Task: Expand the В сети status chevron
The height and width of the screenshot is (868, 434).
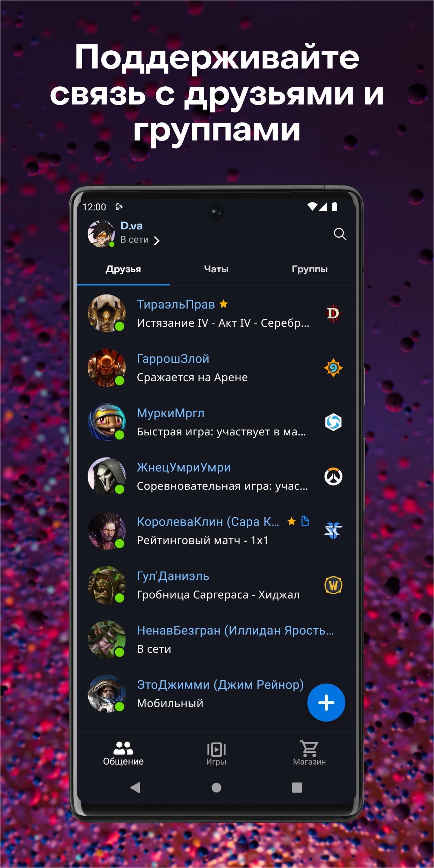Action: [157, 240]
